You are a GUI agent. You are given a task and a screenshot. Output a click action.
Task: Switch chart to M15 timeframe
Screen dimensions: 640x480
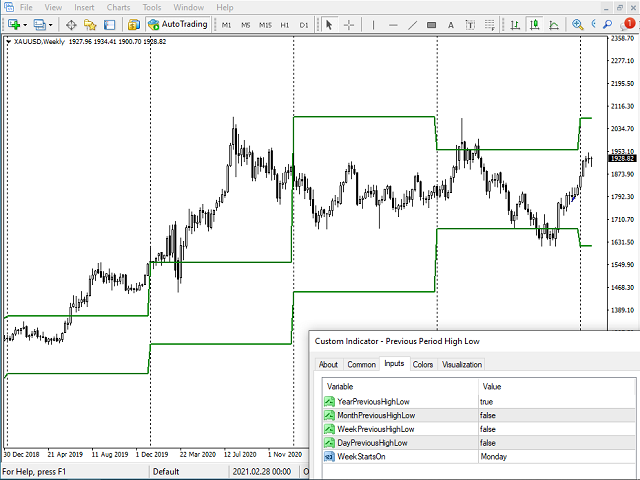click(x=265, y=25)
